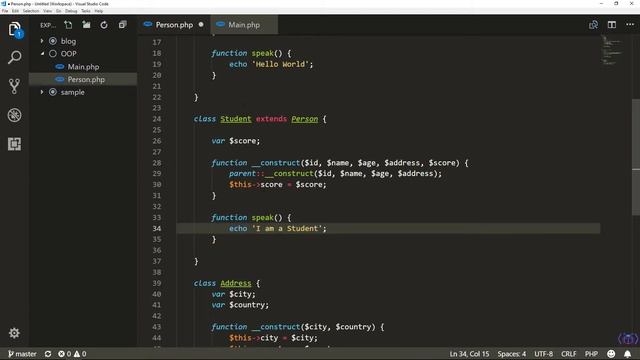Split the editor to the right
Screen dimensions: 640x360
(x=612, y=25)
